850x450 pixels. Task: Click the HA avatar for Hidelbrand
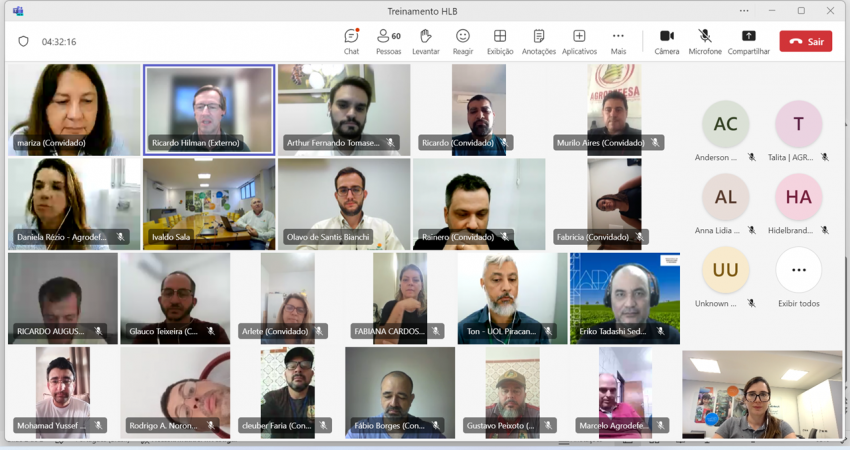799,197
